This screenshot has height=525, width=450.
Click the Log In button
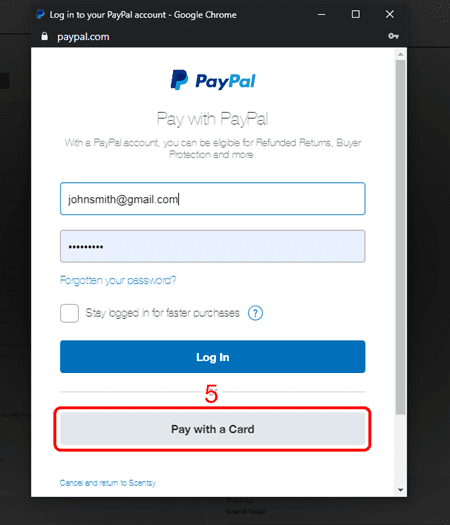213,357
